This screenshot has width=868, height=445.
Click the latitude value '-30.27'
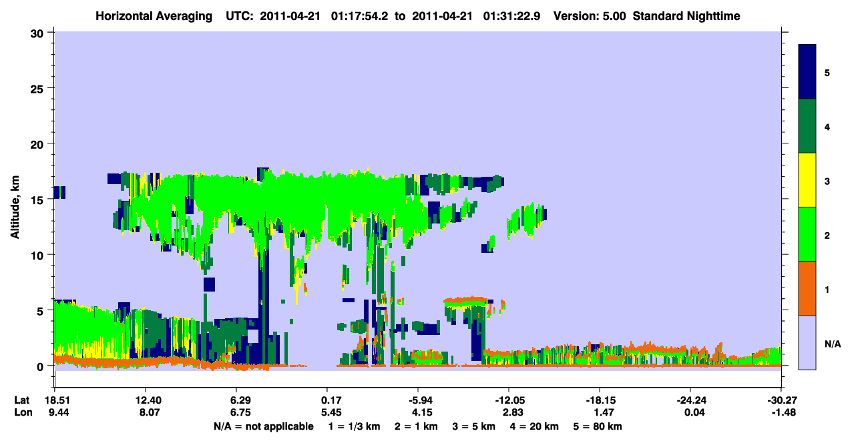[x=781, y=400]
